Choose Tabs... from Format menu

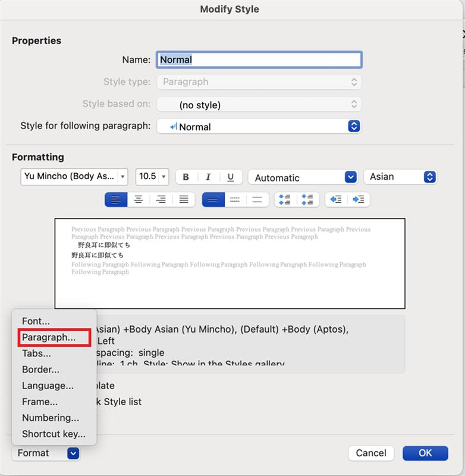click(x=54, y=353)
